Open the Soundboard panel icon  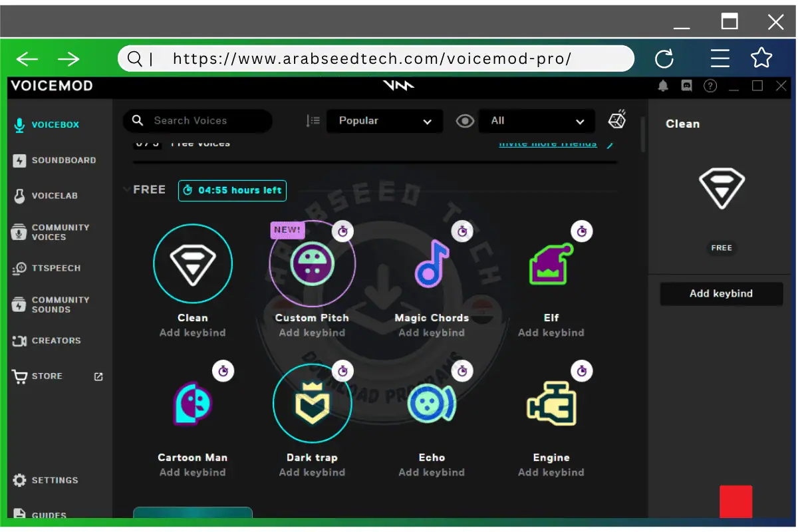(18, 160)
